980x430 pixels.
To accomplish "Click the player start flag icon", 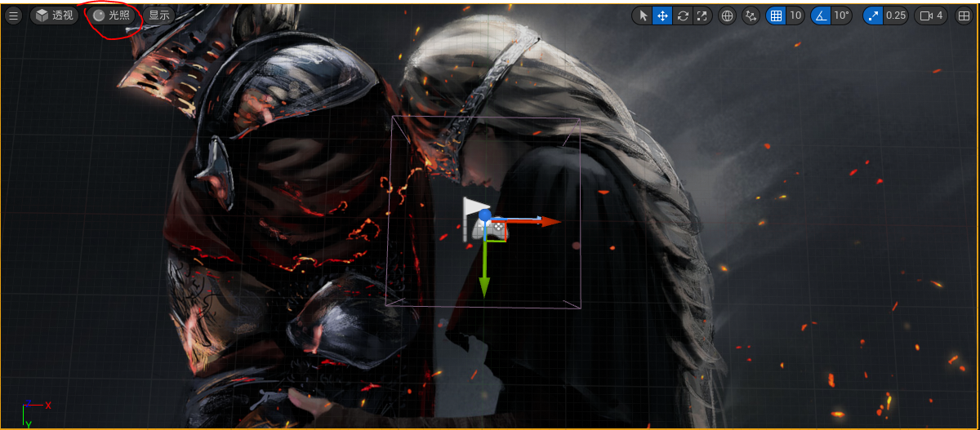I will (475, 215).
